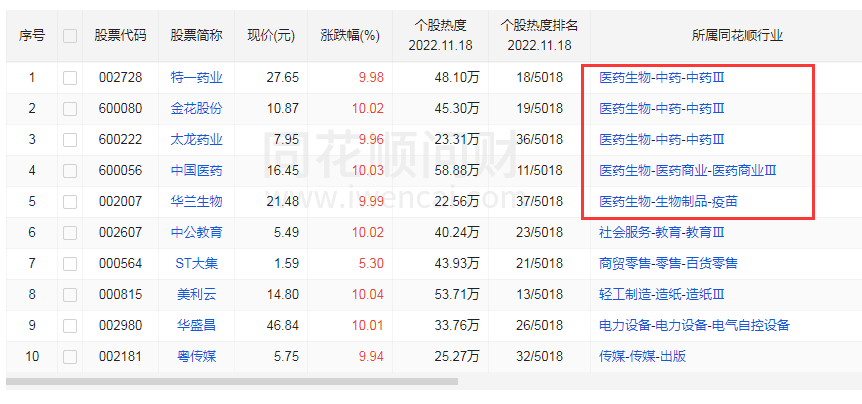Select stock code 002007

click(120, 201)
